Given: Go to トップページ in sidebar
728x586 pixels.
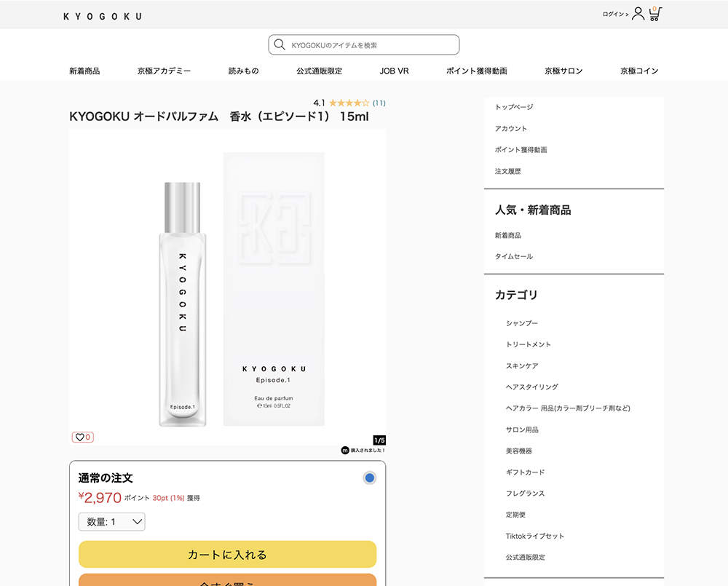Looking at the screenshot, I should pyautogui.click(x=514, y=107).
